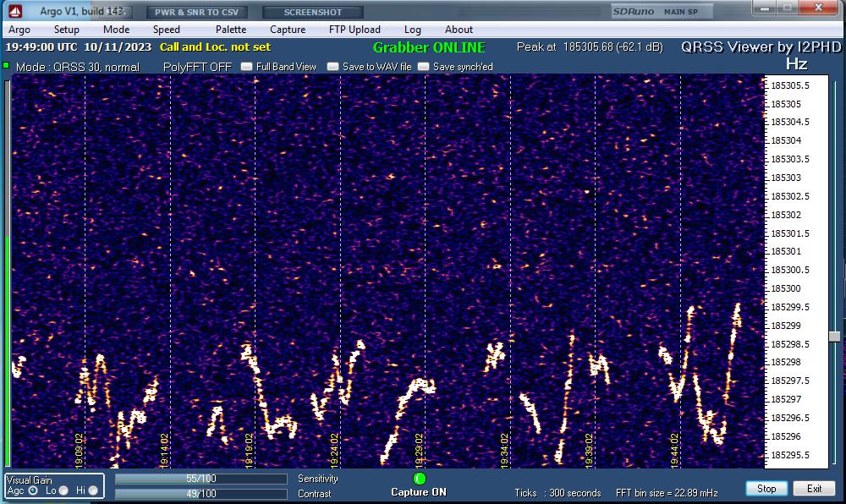
Task: Click the 185305.5 frequency scale label
Action: coord(790,85)
